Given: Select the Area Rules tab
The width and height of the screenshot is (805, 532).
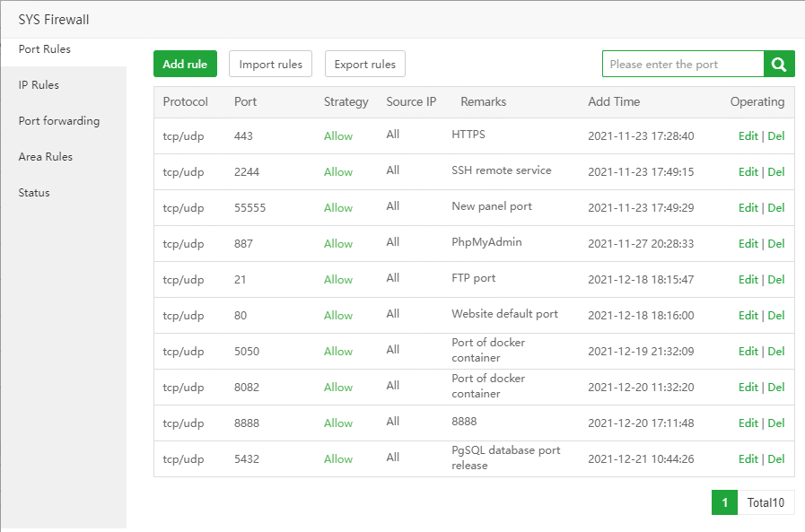Looking at the screenshot, I should click(x=46, y=157).
